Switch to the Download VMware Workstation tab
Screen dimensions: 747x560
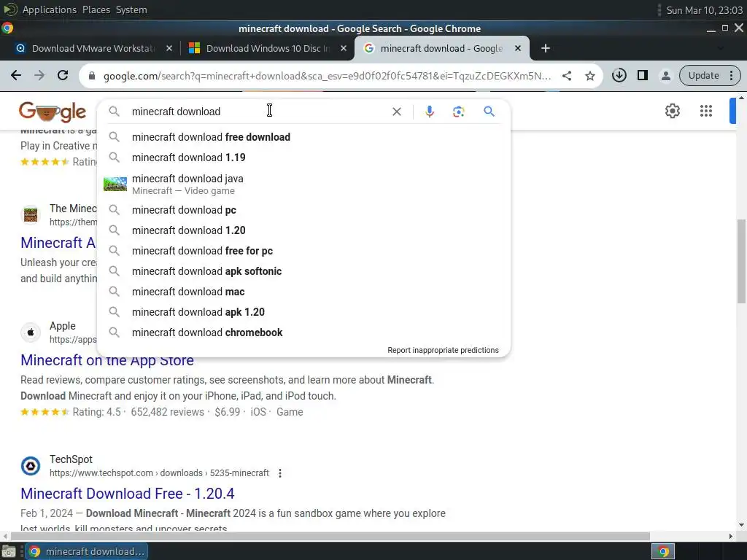tap(93, 49)
